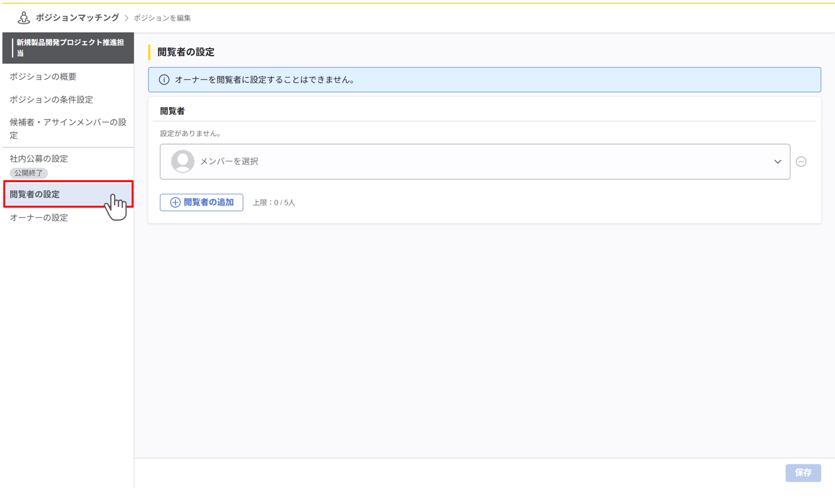Select 候補者・アサインメンバーの設定 menu item

point(67,129)
